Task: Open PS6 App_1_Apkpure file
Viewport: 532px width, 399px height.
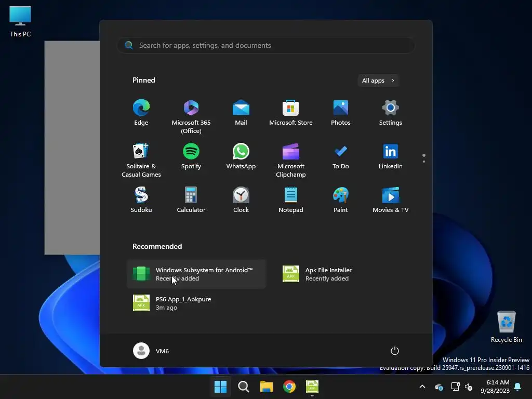Action: pos(196,303)
